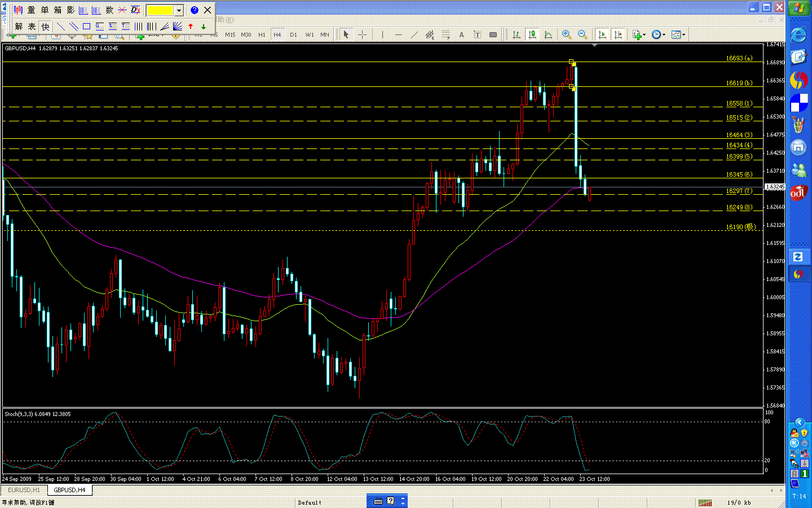This screenshot has width=812, height=508.
Task: Click the 16190 level label
Action: [740, 227]
